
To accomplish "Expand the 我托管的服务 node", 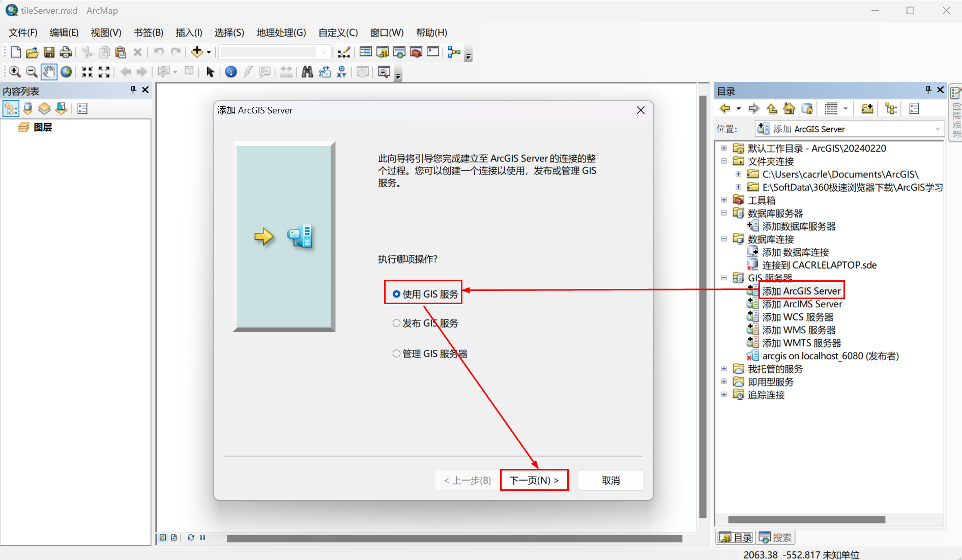I will [724, 368].
